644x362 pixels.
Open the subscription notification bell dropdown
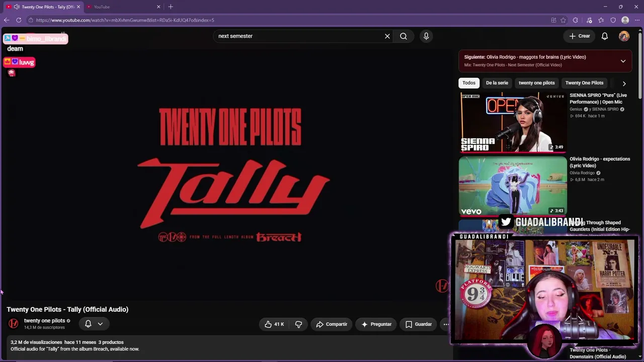(x=94, y=324)
